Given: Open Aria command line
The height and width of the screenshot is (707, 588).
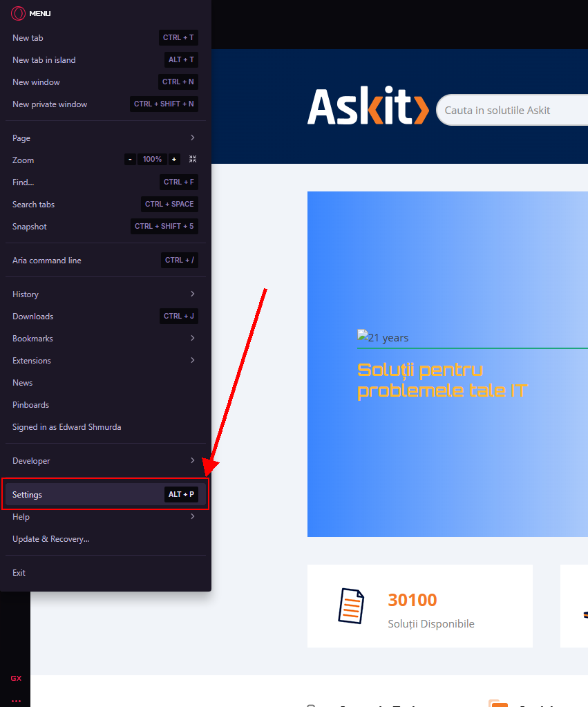Looking at the screenshot, I should coord(47,261).
